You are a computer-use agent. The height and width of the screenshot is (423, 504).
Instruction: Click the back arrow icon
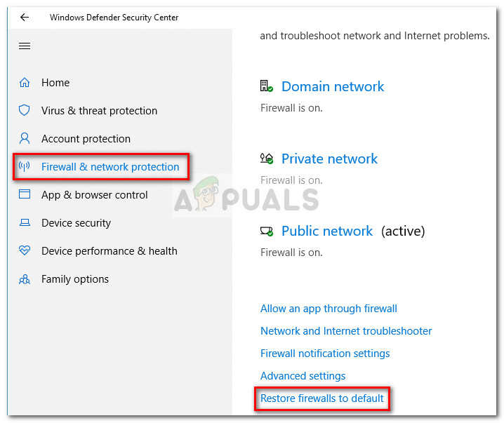click(x=25, y=18)
